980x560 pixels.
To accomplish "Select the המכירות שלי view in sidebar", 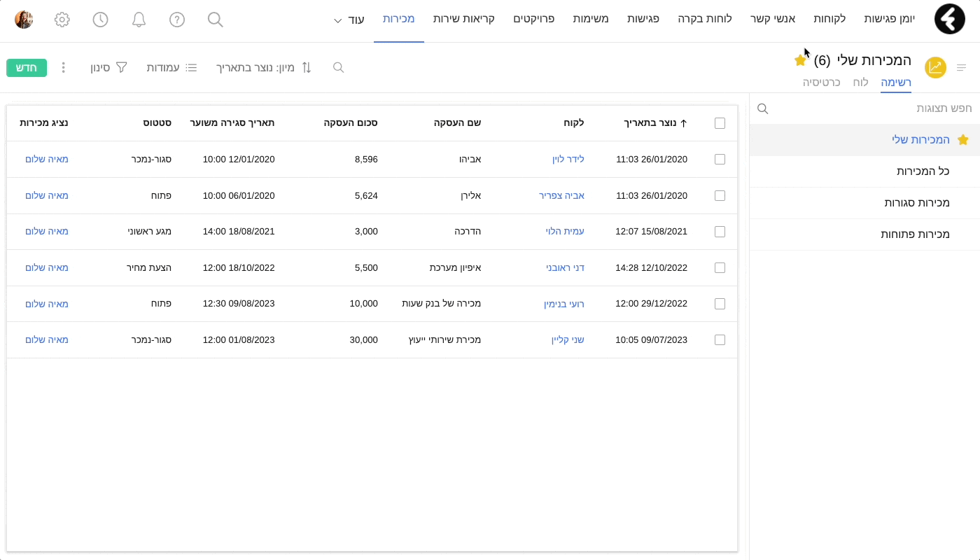I will [864, 140].
